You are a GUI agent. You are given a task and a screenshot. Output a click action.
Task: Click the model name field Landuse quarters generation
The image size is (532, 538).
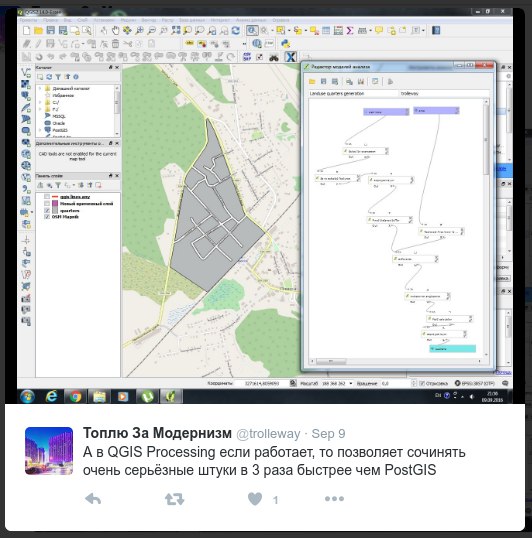(x=353, y=93)
